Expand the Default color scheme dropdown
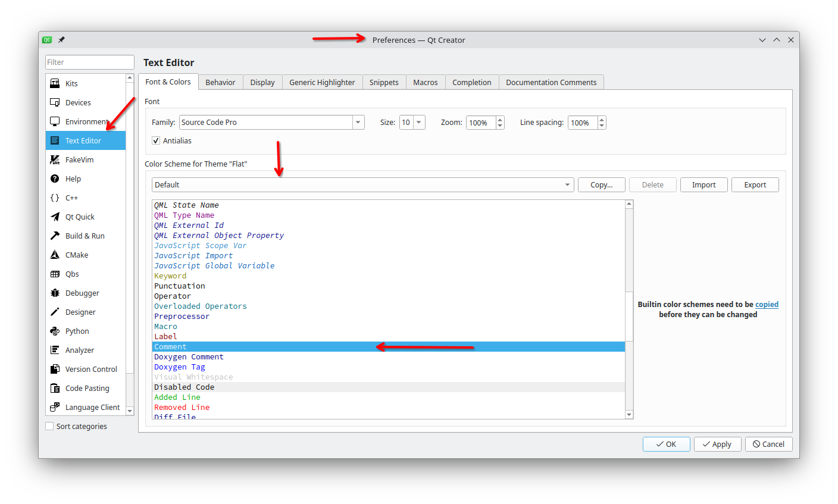This screenshot has height=504, width=838. point(362,184)
